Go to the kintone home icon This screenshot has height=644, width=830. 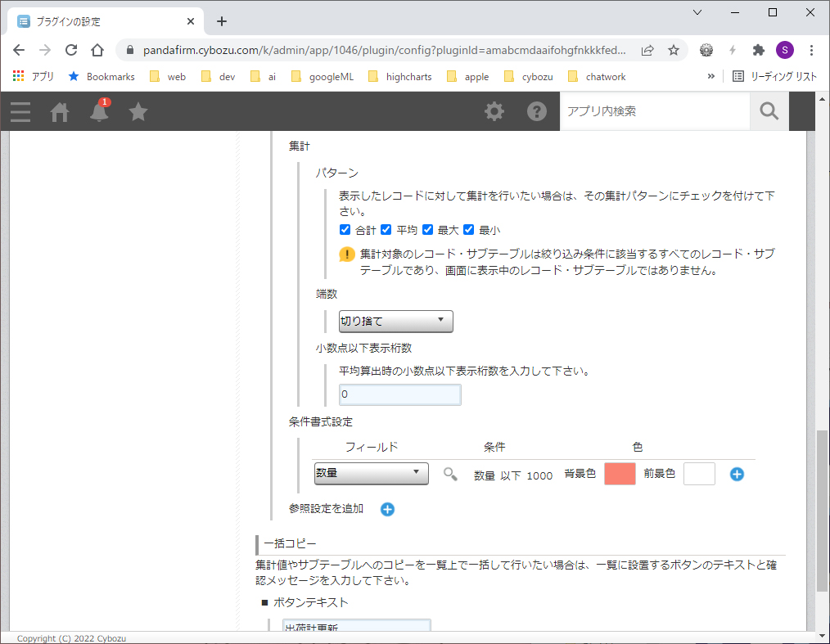pos(60,111)
